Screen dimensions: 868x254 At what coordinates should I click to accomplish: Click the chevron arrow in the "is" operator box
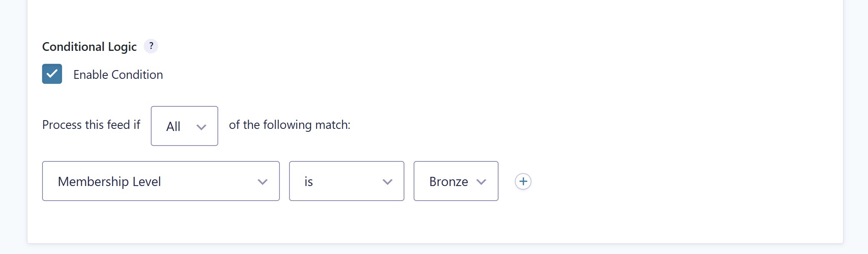pos(387,182)
